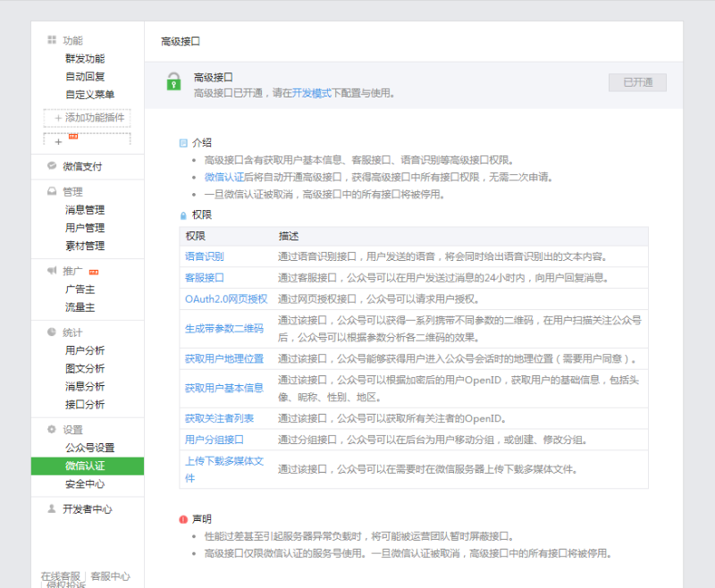Image resolution: width=715 pixels, height=588 pixels.
Task: Click 添加功能插件 button
Action: [87, 118]
